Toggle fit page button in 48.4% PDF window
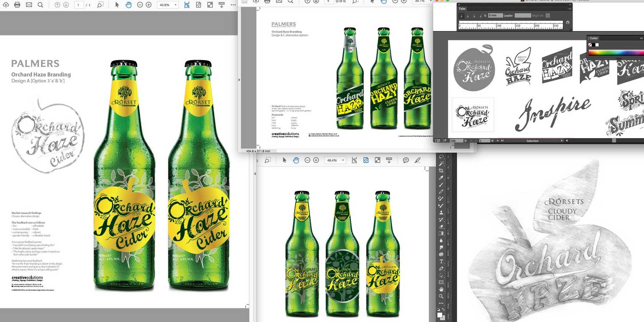 [x=366, y=160]
